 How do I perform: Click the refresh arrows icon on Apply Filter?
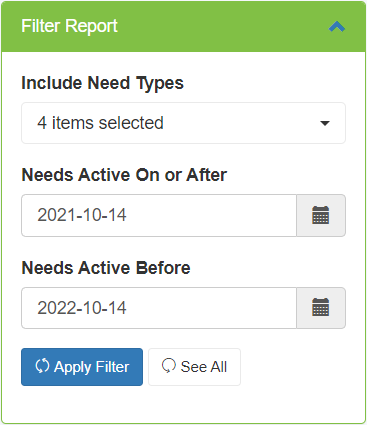(42, 366)
